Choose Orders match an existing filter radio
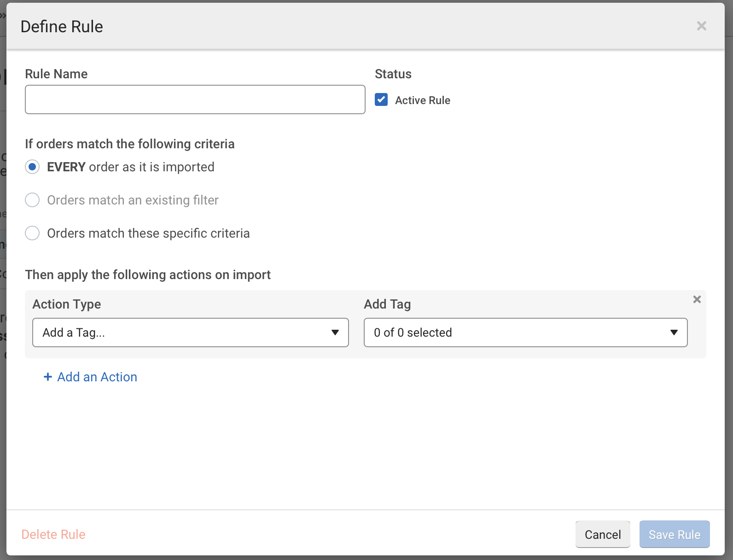This screenshot has height=560, width=733. point(32,200)
